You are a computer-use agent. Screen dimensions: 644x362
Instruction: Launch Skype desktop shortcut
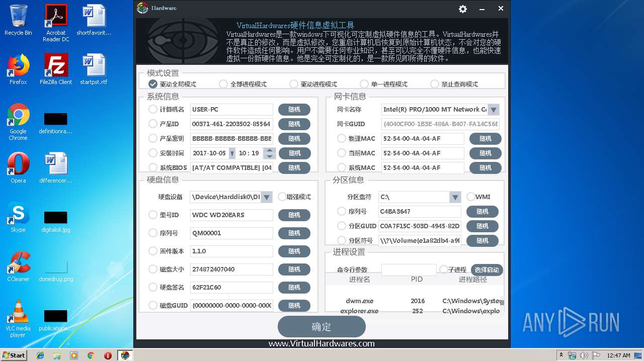18,217
